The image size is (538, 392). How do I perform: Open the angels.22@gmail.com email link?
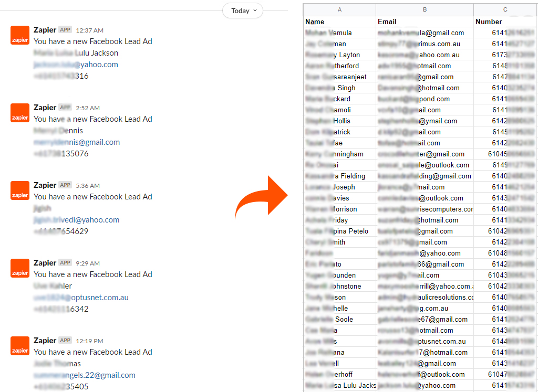(x=85, y=375)
